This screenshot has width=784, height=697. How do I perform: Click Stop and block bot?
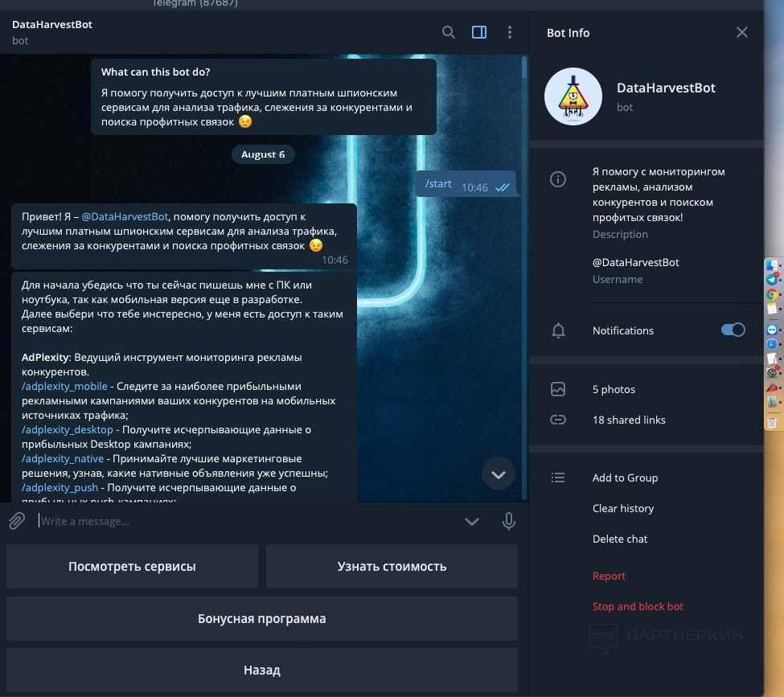coord(638,606)
